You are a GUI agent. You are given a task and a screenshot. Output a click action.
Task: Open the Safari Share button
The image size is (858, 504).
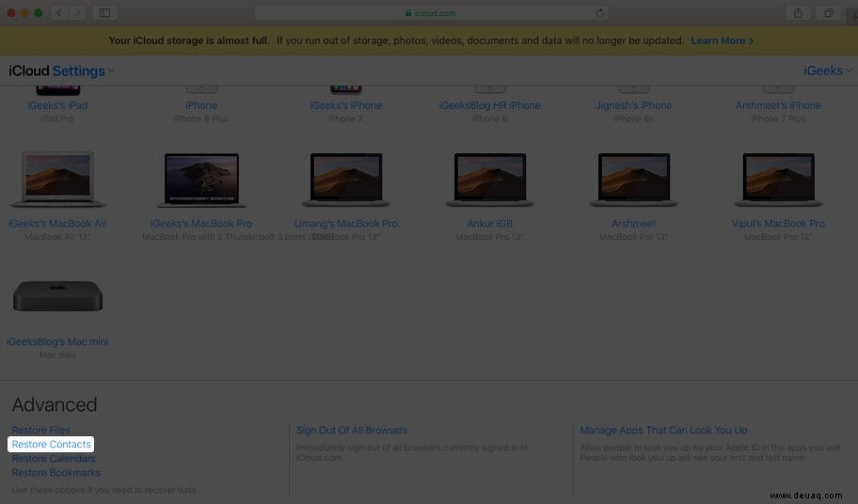coord(798,13)
